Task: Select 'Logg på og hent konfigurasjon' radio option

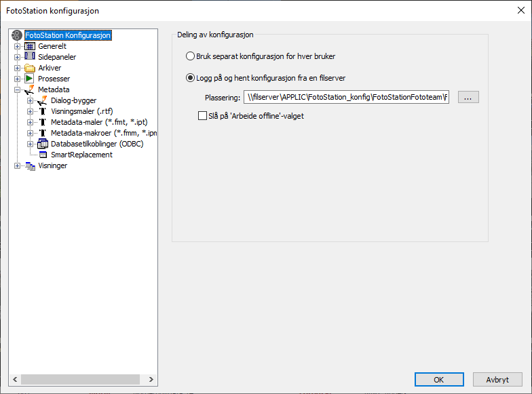Action: click(x=191, y=78)
